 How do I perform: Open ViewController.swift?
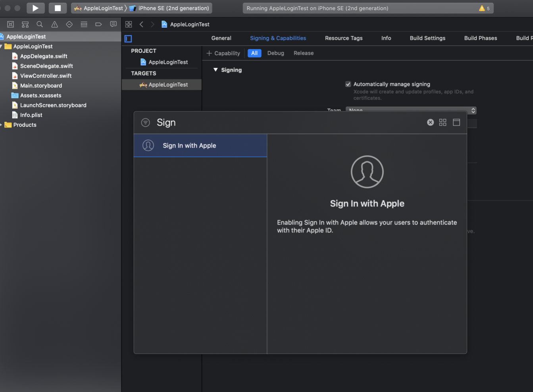[x=46, y=76]
